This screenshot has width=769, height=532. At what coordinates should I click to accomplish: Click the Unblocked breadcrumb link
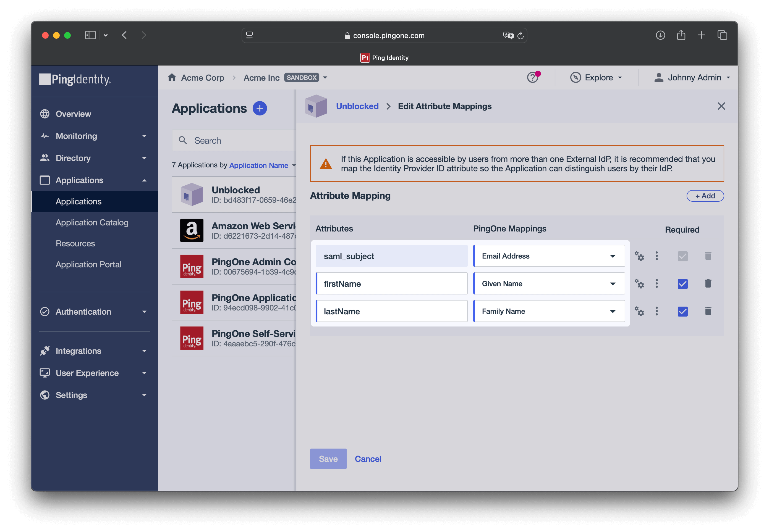point(357,106)
